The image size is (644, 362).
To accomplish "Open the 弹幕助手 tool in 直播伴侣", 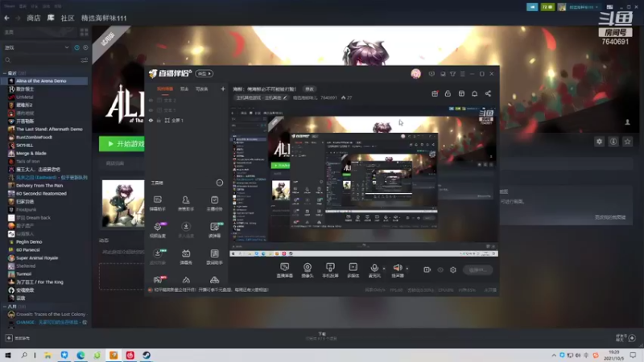I will pos(157,204).
